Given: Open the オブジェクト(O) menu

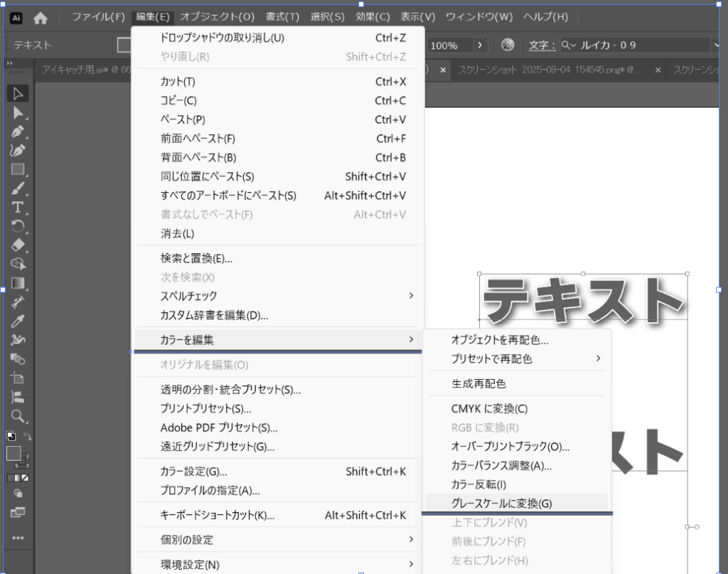Looking at the screenshot, I should [x=217, y=16].
